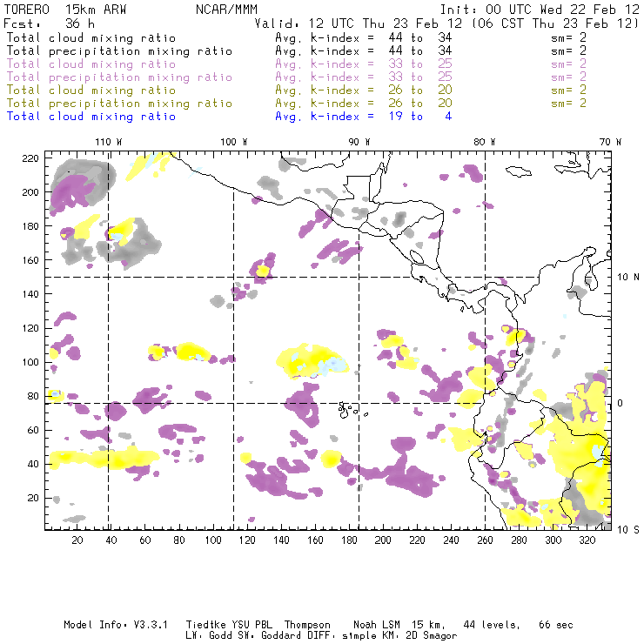Viewport: 644px width, 644px height.
Task: Click the "60" left axis tick label
Action: 33,430
